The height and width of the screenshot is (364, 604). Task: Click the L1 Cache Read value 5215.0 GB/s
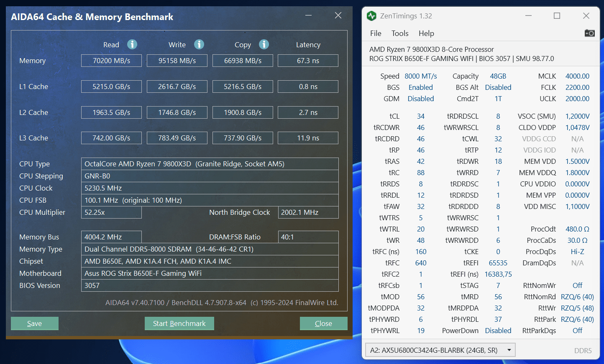click(111, 87)
